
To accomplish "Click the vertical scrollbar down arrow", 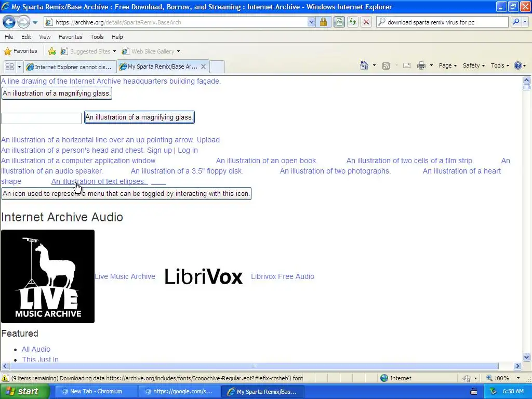I will click(x=527, y=357).
